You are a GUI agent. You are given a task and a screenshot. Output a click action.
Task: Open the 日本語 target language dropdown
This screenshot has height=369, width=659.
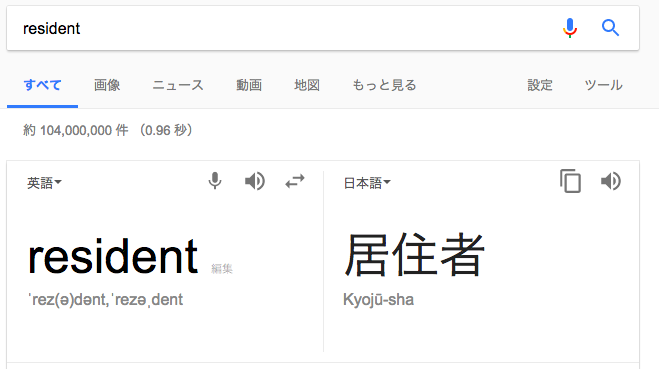(367, 183)
